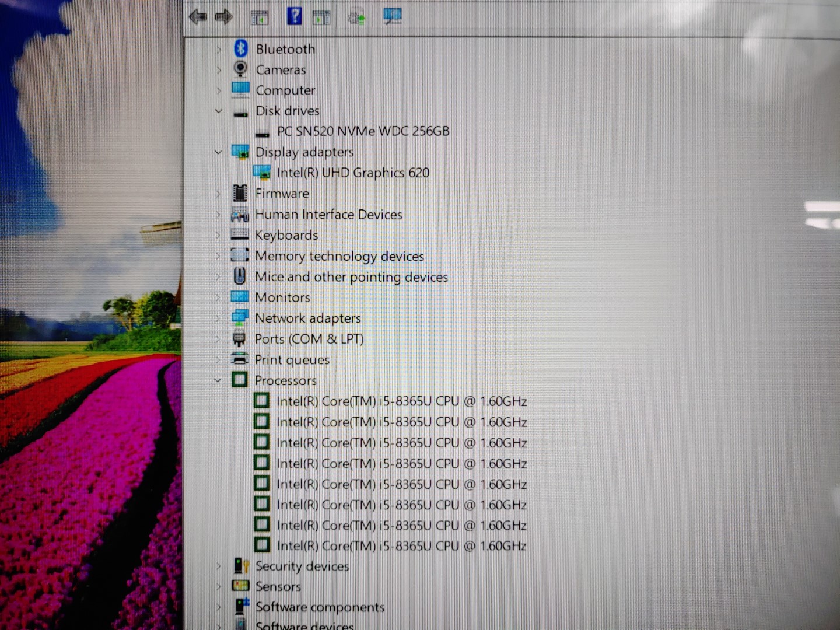Click the Sensors category icon

pyautogui.click(x=240, y=585)
